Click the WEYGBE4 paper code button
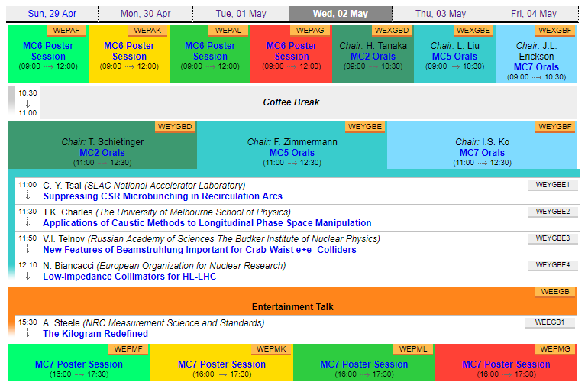The height and width of the screenshot is (392, 588). [552, 265]
